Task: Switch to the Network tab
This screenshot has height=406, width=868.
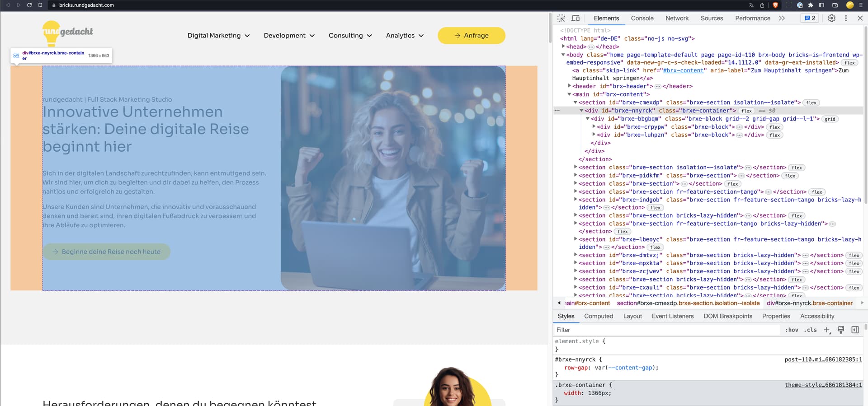Action: click(x=677, y=18)
